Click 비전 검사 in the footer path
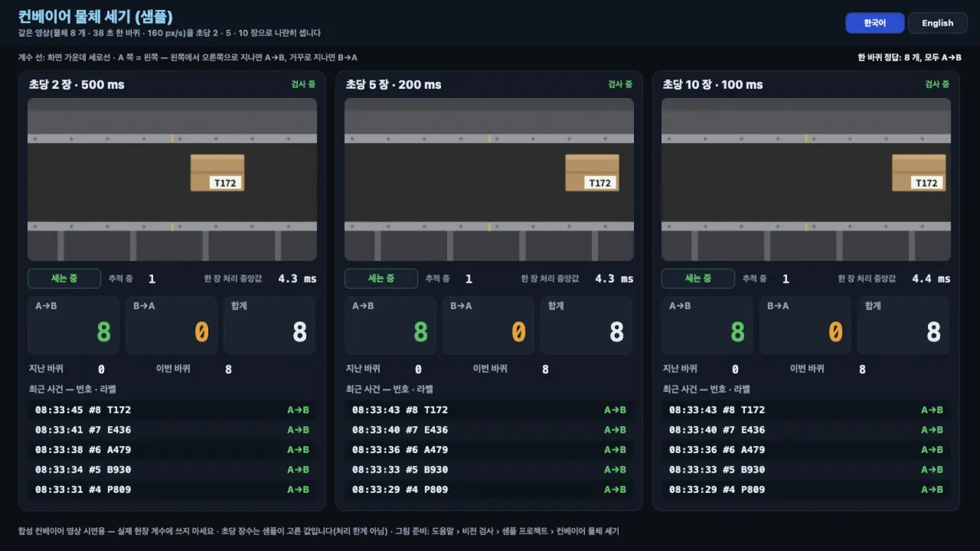 point(478,531)
